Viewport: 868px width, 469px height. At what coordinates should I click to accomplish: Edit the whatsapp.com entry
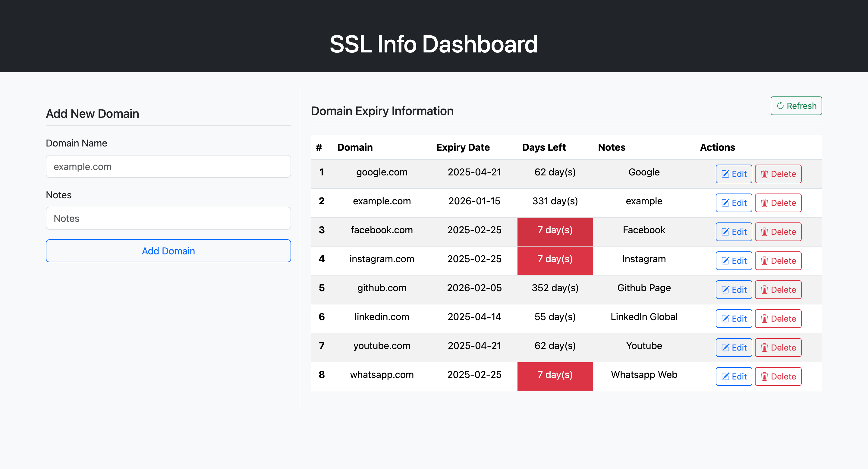(x=734, y=377)
